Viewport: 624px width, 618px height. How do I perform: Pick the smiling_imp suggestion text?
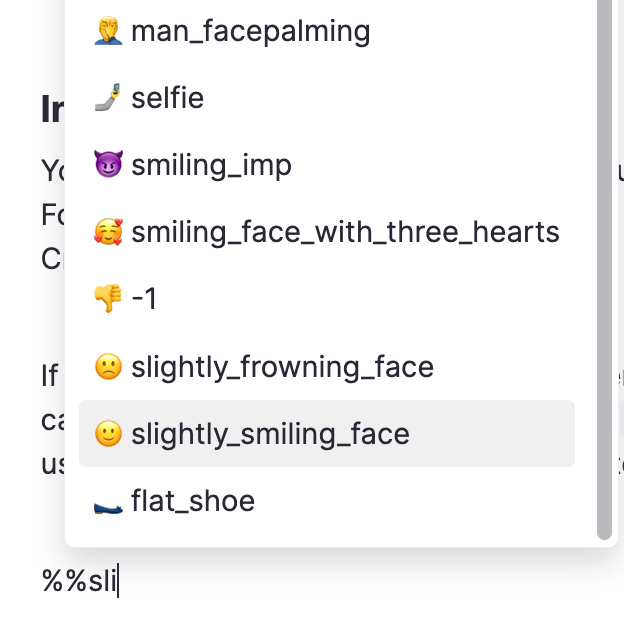(211, 165)
